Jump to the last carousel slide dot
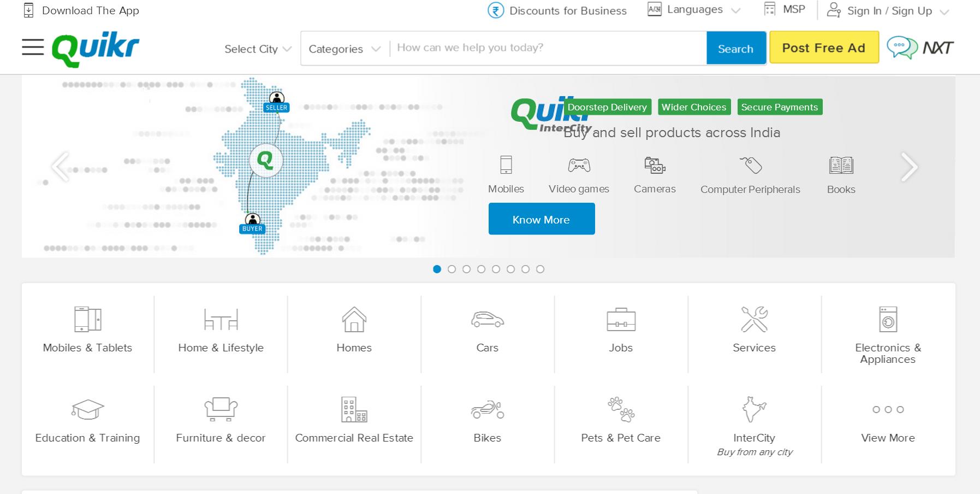Image resolution: width=980 pixels, height=494 pixels. click(x=540, y=269)
